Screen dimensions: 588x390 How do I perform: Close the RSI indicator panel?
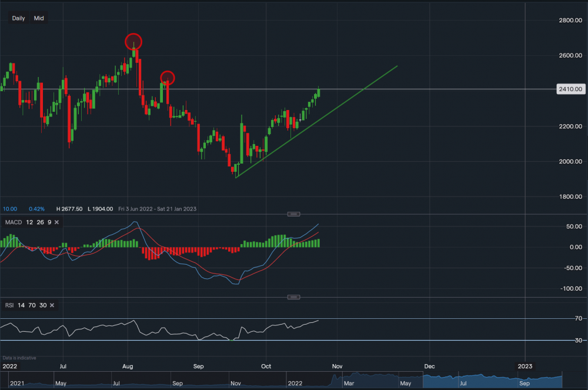pyautogui.click(x=52, y=305)
